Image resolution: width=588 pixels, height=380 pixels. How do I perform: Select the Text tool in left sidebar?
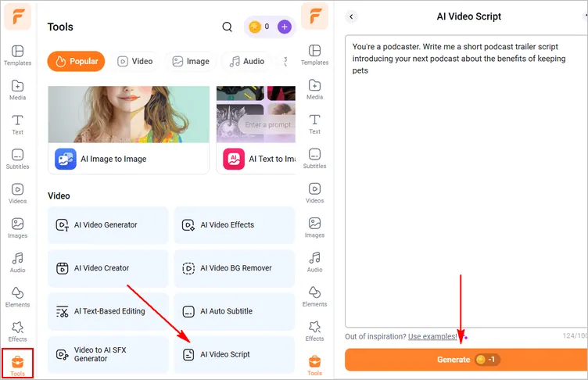click(17, 124)
